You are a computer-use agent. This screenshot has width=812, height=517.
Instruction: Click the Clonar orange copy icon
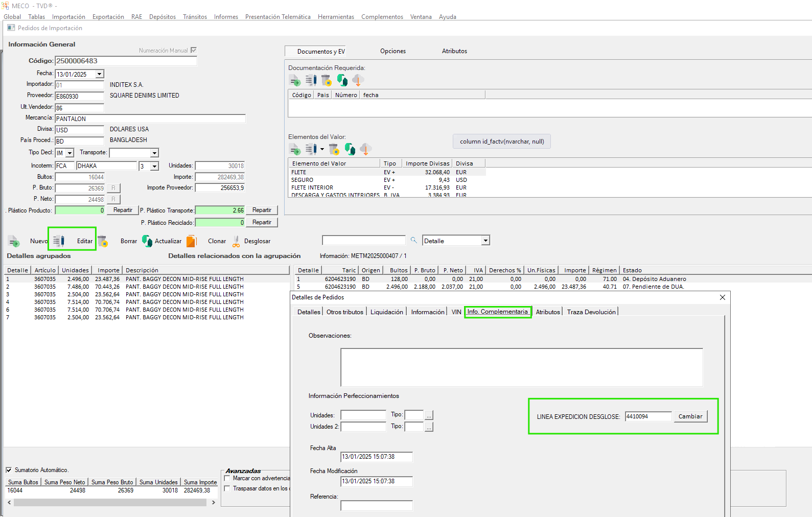click(192, 241)
